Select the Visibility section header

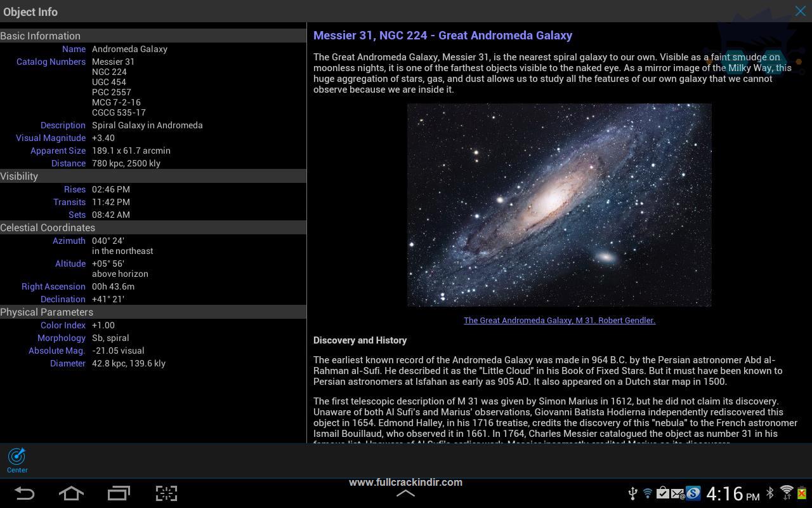coord(153,176)
